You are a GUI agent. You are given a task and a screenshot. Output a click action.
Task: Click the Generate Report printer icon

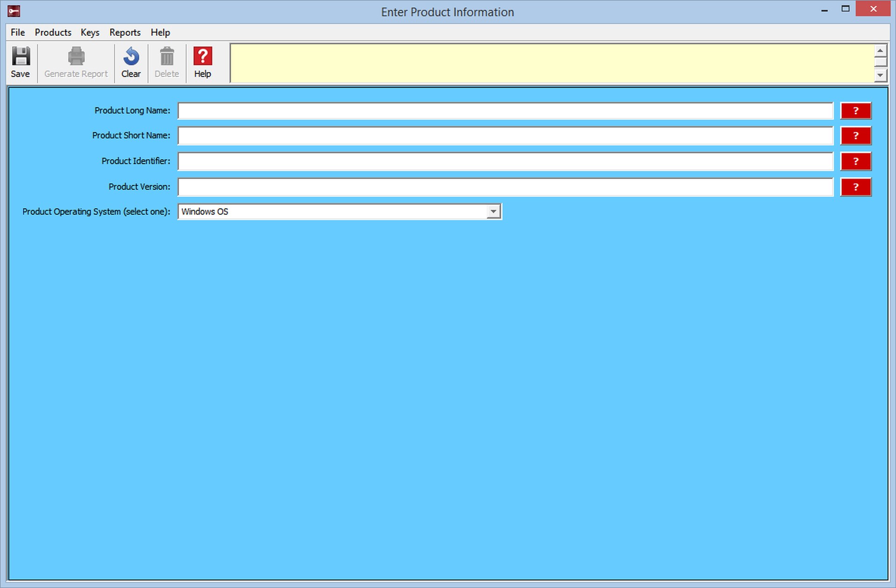pos(76,56)
